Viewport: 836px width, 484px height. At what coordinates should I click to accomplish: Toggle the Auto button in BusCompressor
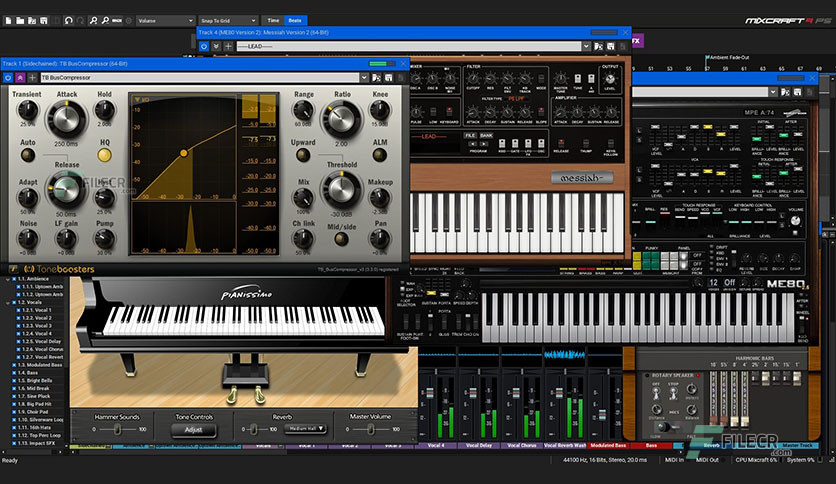[28, 155]
